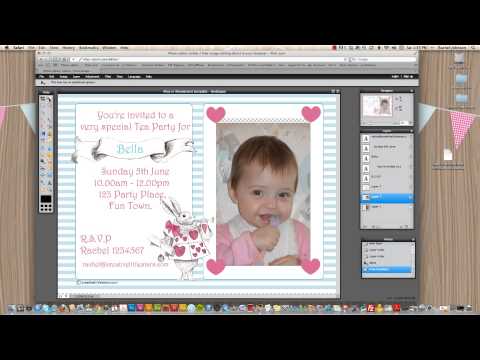Select the Crop tool in Pixlr toolbox
The image size is (480, 360).
tap(43, 98)
